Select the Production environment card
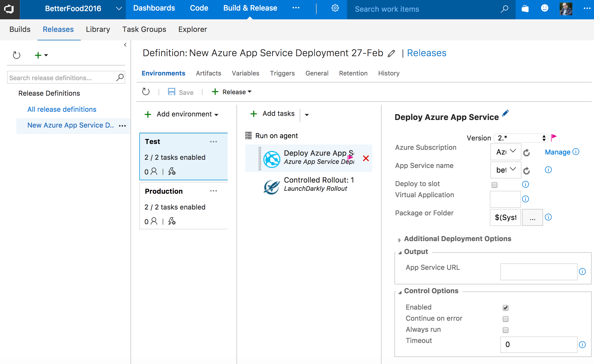The height and width of the screenshot is (364, 594). [x=184, y=206]
